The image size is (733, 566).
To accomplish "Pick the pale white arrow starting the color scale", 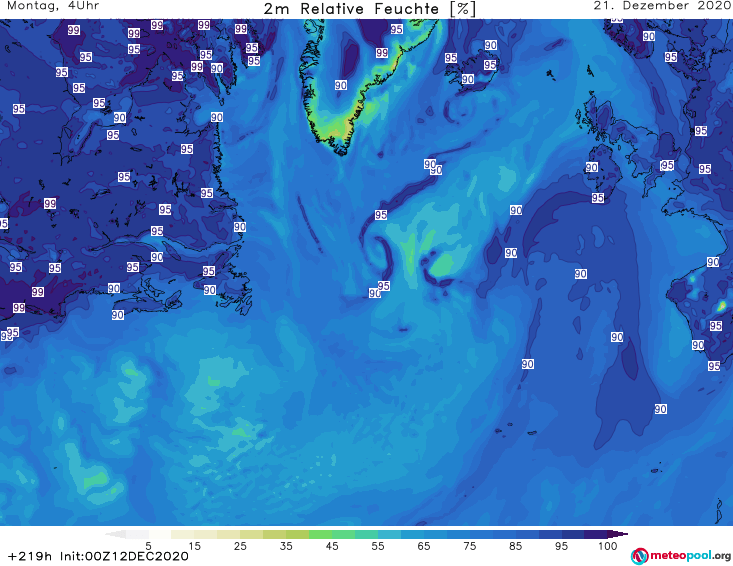I will pyautogui.click(x=115, y=534).
